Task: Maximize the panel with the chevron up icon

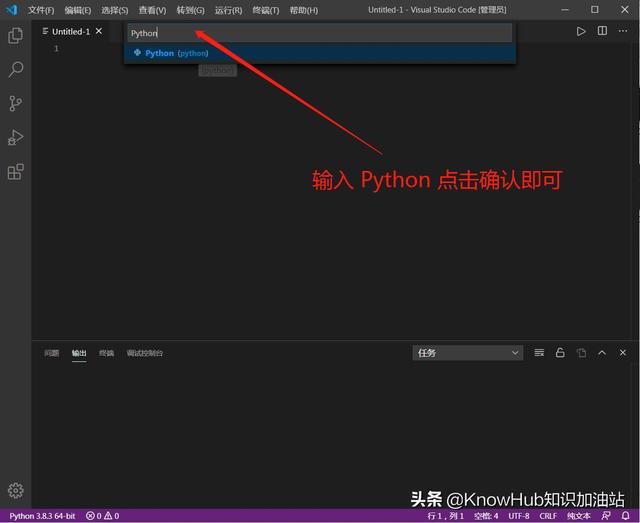Action: (x=602, y=353)
